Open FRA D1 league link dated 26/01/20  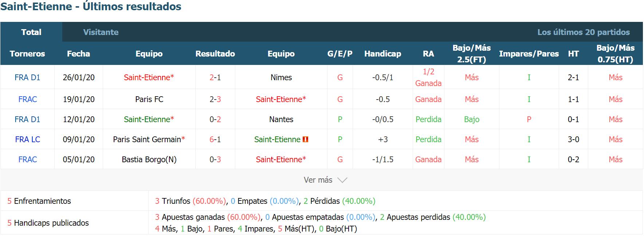[27, 77]
